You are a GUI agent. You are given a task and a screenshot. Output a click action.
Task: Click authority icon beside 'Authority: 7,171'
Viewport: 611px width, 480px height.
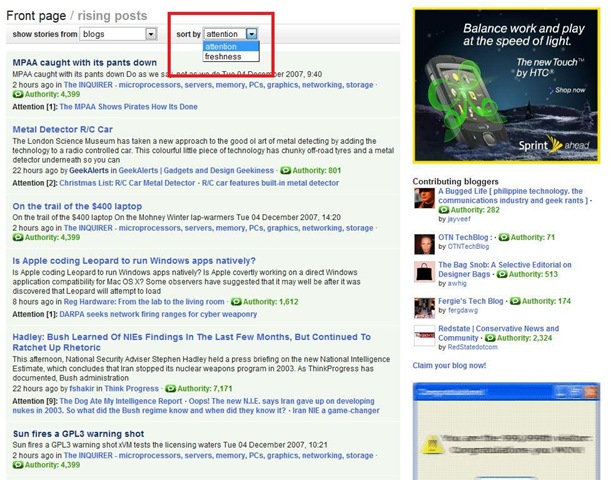tap(170, 388)
